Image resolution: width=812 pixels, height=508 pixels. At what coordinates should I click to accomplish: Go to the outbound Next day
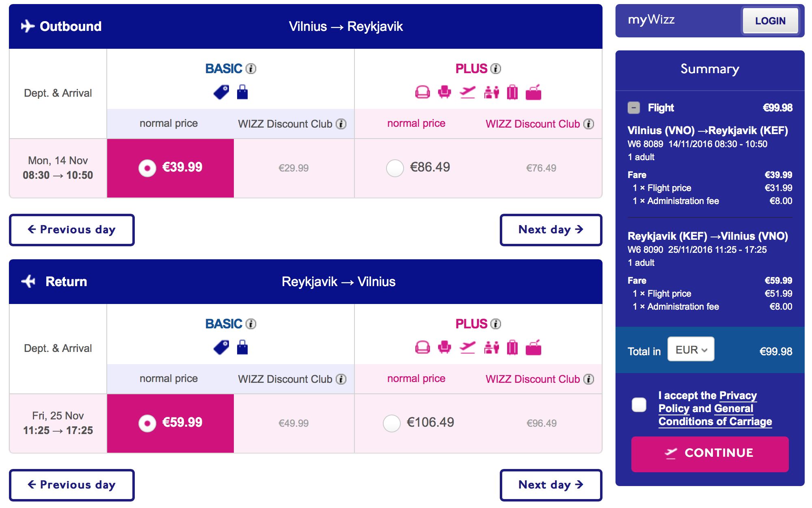(x=551, y=230)
